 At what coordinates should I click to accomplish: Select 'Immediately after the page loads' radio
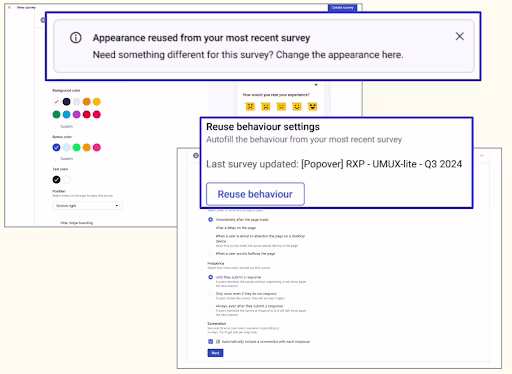(x=210, y=220)
